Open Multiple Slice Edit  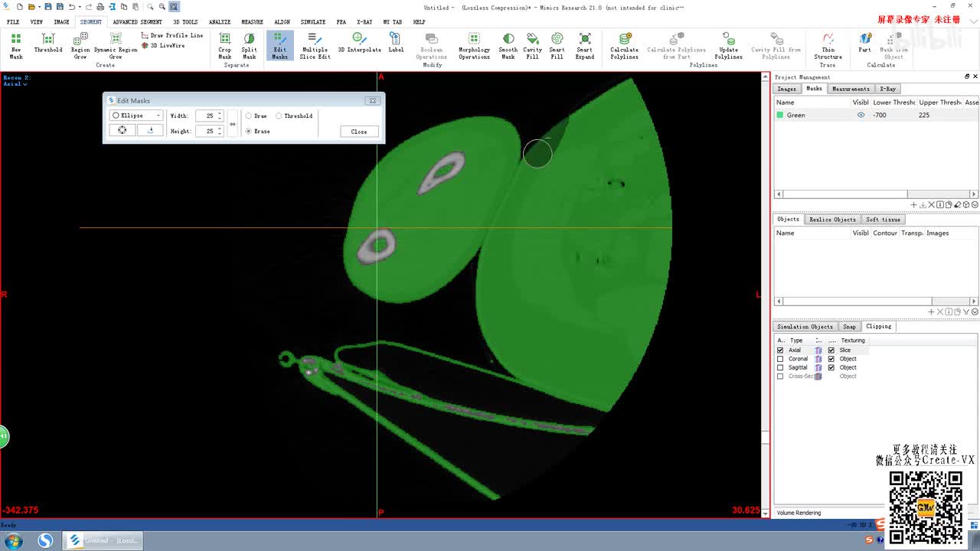[x=315, y=46]
